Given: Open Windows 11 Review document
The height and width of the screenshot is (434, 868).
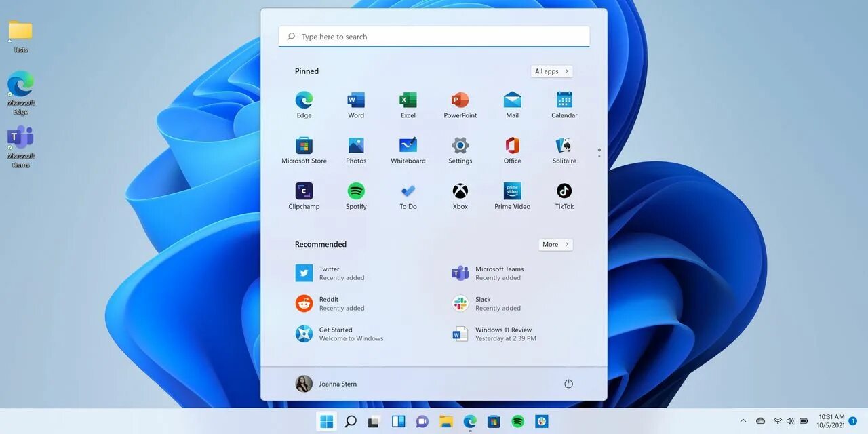Looking at the screenshot, I should [494, 334].
